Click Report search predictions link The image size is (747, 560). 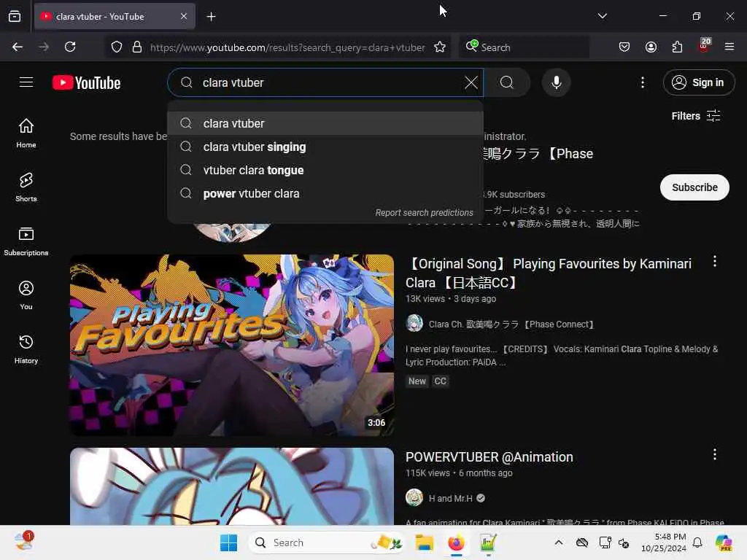(x=424, y=212)
